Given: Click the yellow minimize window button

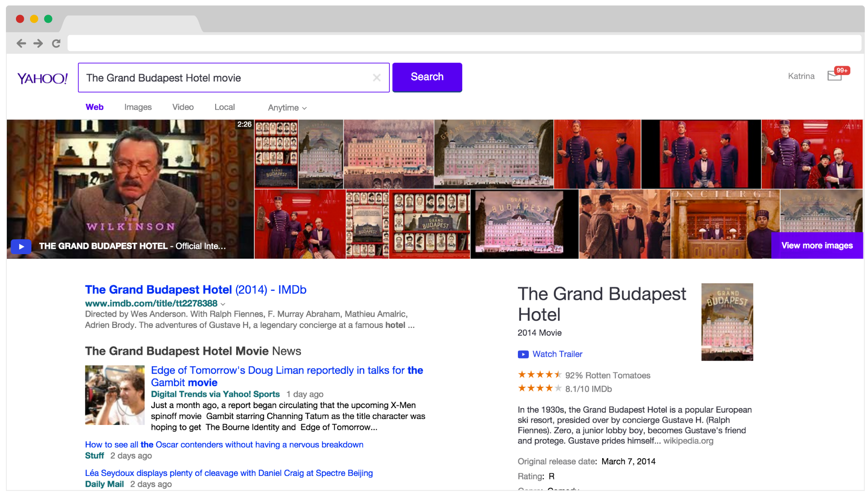Looking at the screenshot, I should coord(34,19).
